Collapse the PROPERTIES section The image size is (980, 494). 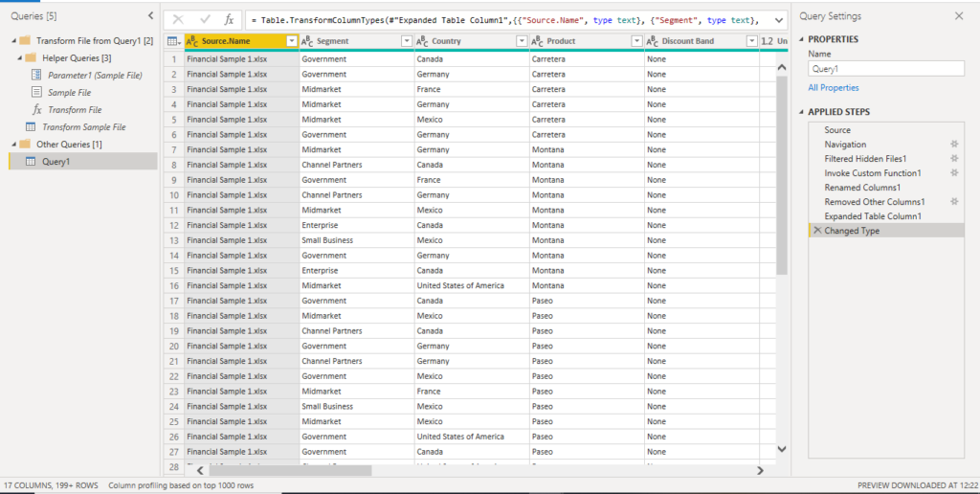coord(802,39)
